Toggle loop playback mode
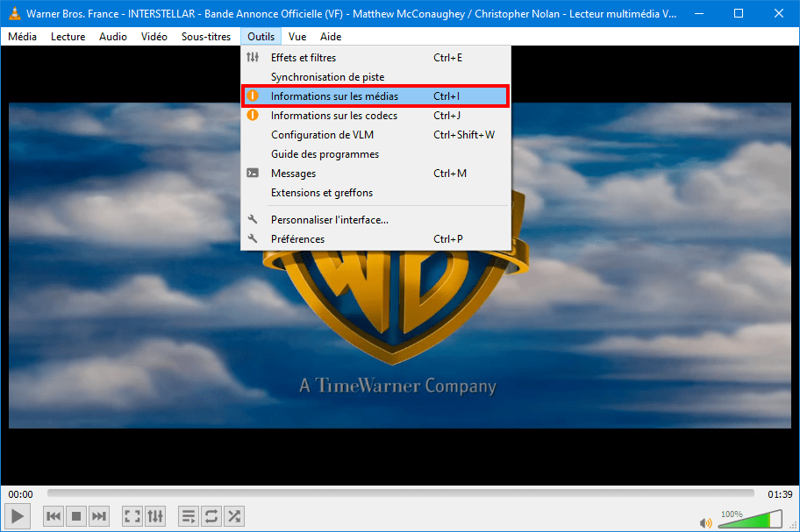The height and width of the screenshot is (532, 800). 211,516
